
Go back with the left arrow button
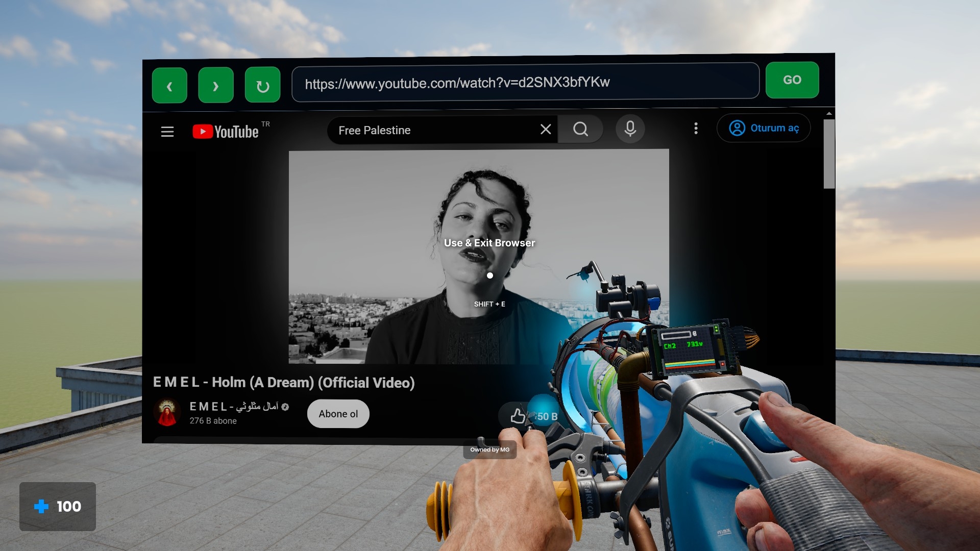tap(169, 85)
